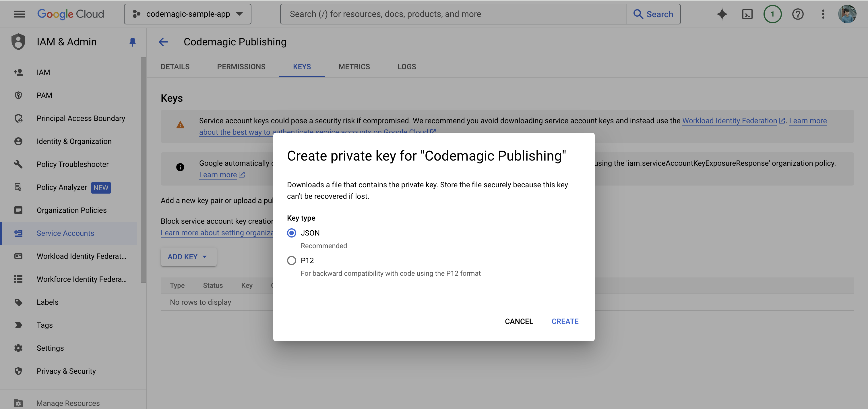Open the codemagic-sample-app project selector dropdown
Screen dimensions: 868x409
pyautogui.click(x=187, y=14)
